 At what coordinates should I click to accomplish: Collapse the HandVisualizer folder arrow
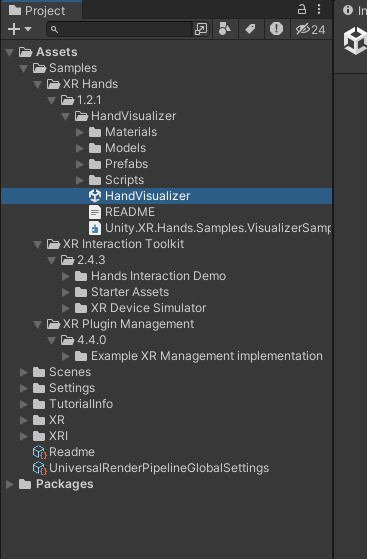pyautogui.click(x=65, y=117)
